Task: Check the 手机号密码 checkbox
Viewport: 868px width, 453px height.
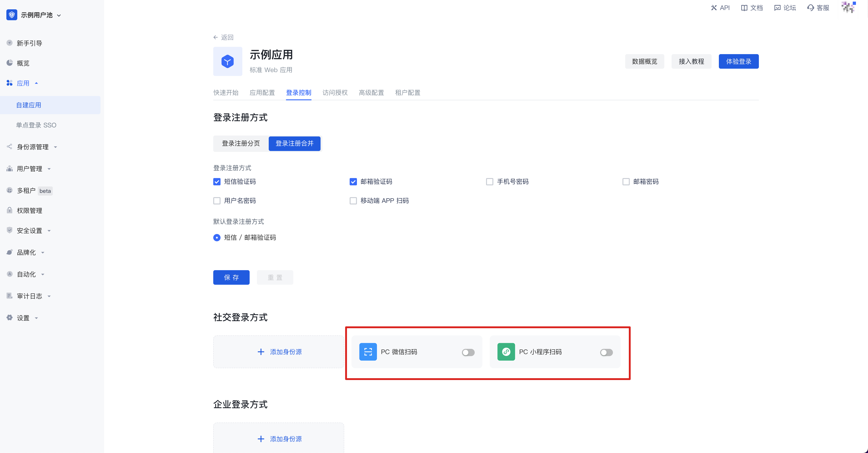Action: (x=490, y=182)
